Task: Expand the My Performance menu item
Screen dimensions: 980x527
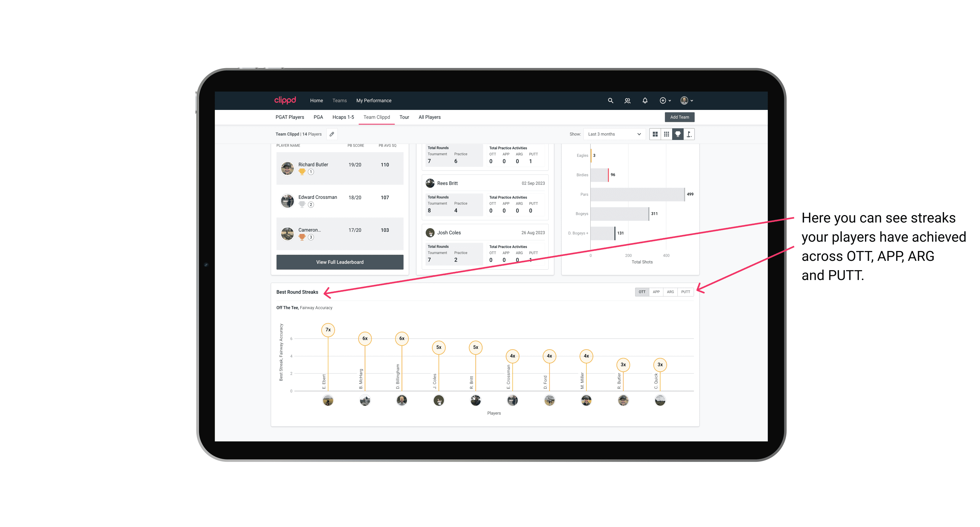Action: pos(374,101)
